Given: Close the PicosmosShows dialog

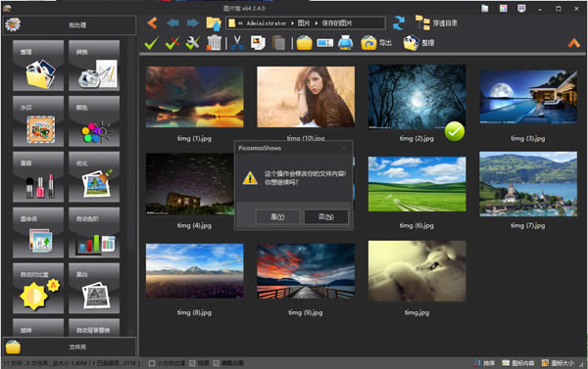Looking at the screenshot, I should pyautogui.click(x=344, y=148).
